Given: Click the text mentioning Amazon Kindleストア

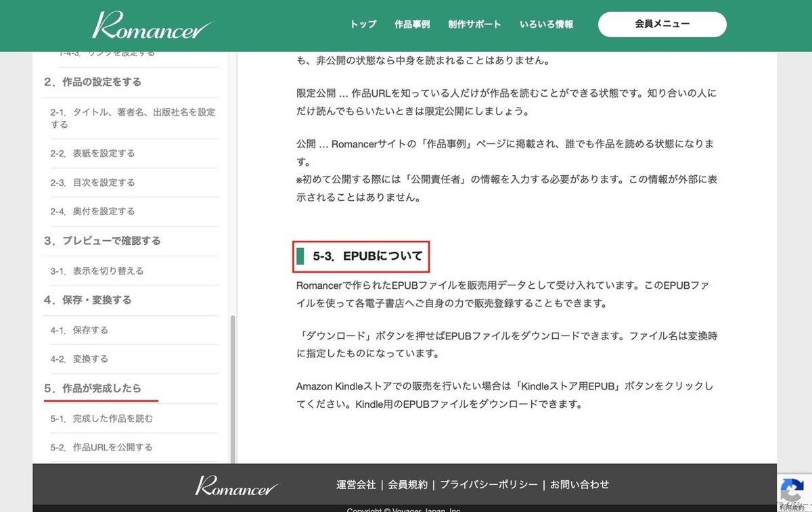Looking at the screenshot, I should tap(505, 396).
